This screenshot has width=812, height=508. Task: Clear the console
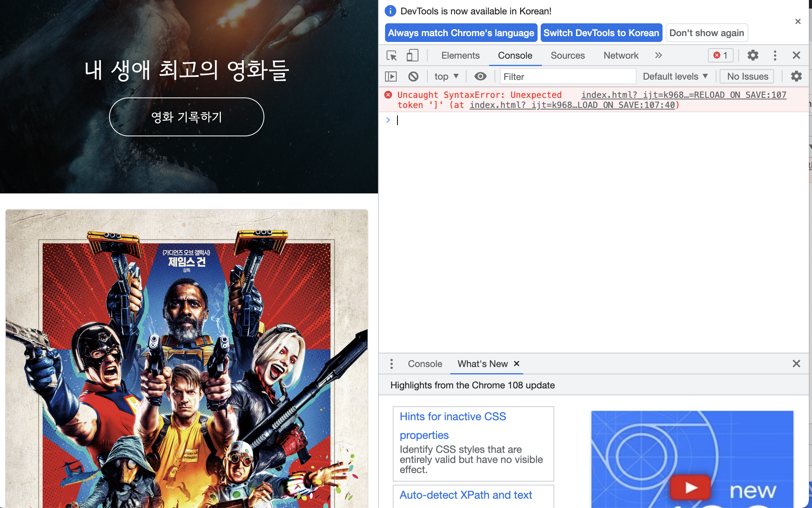[413, 77]
